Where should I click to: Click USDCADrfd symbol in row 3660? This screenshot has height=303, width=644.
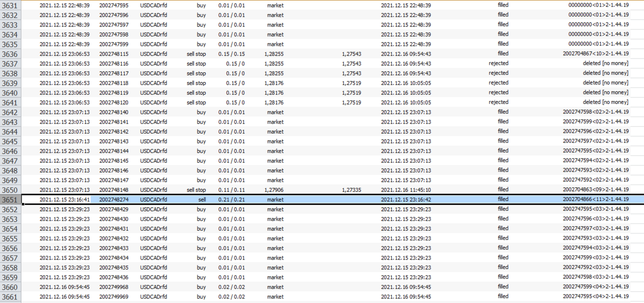153,287
